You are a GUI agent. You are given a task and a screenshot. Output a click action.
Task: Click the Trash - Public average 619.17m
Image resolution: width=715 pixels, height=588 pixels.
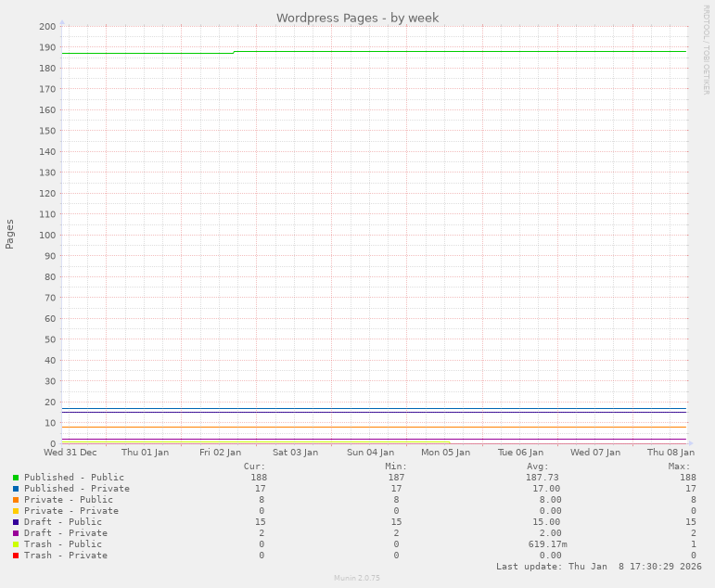(548, 543)
